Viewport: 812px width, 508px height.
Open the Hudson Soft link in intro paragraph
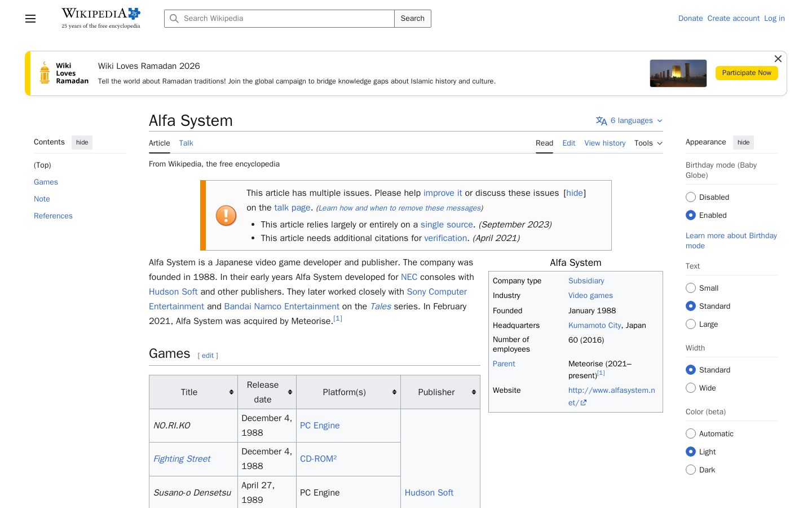point(173,292)
